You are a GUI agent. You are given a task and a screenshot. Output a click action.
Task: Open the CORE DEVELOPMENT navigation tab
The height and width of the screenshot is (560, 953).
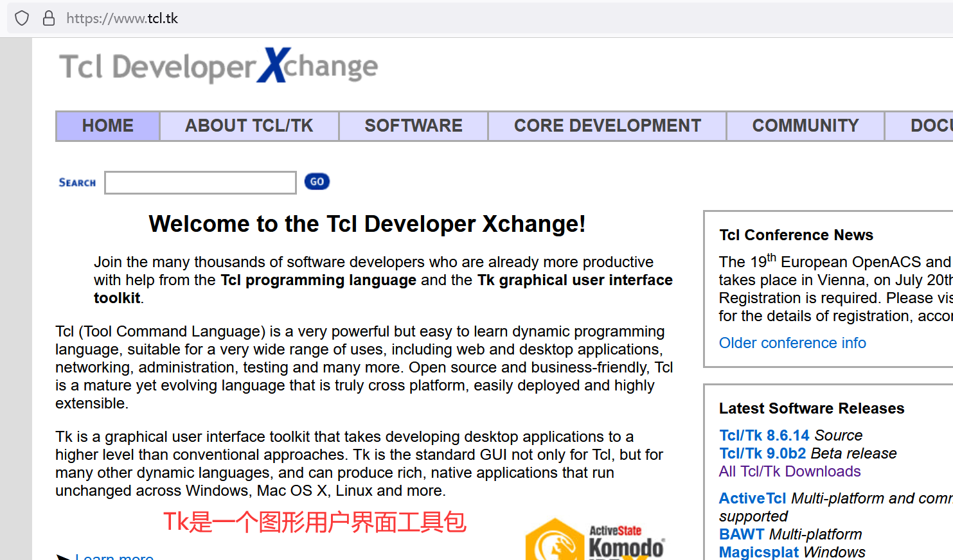coord(607,126)
